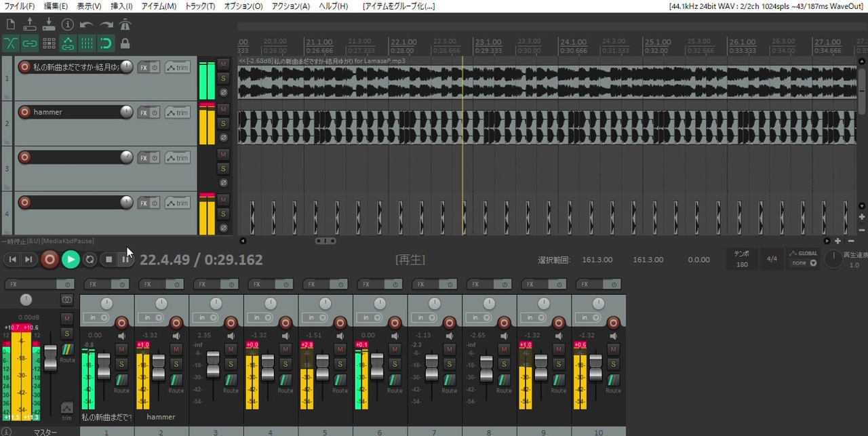Open 編集(E) menu
The height and width of the screenshot is (436, 868).
click(x=56, y=6)
